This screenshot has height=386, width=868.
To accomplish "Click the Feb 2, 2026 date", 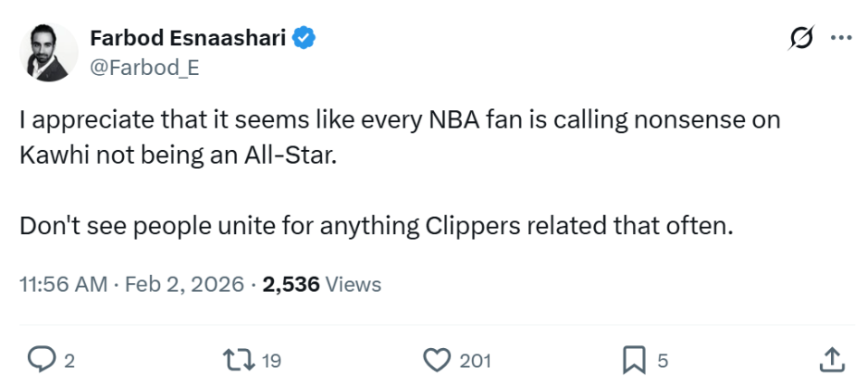I will coord(185,284).
